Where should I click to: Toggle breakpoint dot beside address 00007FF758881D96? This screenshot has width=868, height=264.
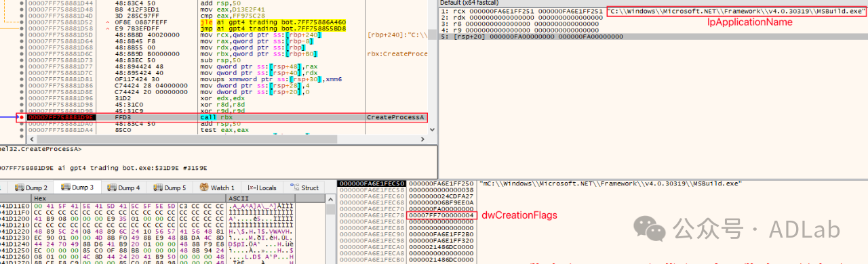[22, 98]
